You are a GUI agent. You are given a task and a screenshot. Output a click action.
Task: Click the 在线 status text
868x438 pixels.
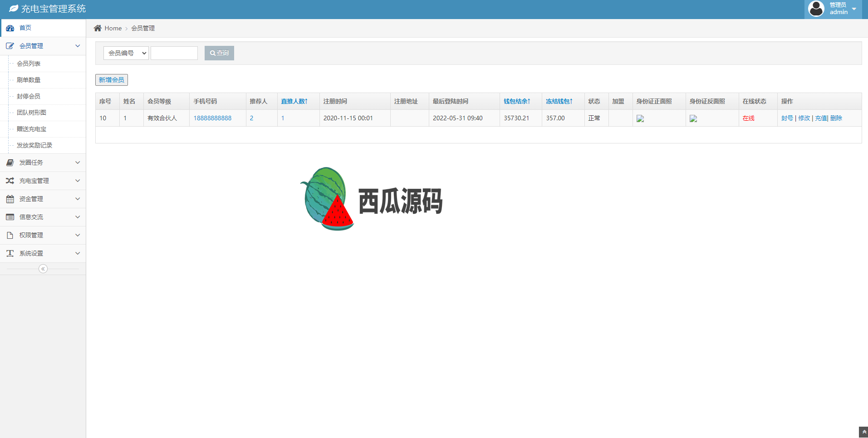pos(749,118)
